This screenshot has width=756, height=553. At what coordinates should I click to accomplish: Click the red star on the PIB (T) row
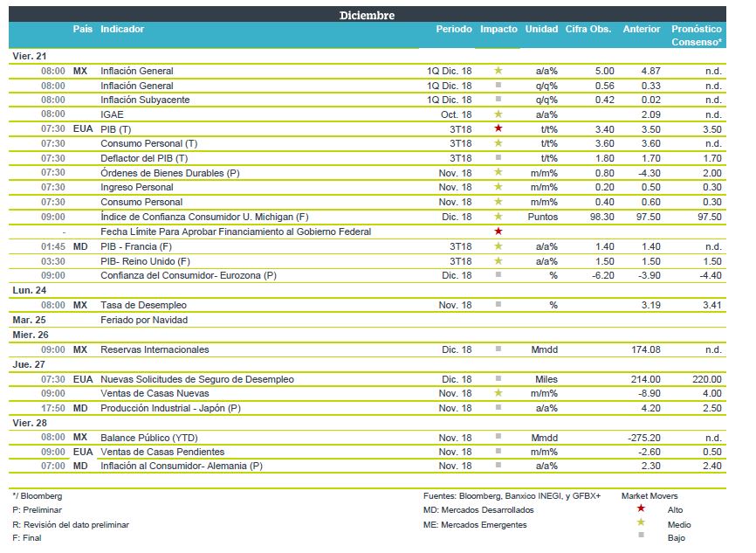(x=498, y=128)
